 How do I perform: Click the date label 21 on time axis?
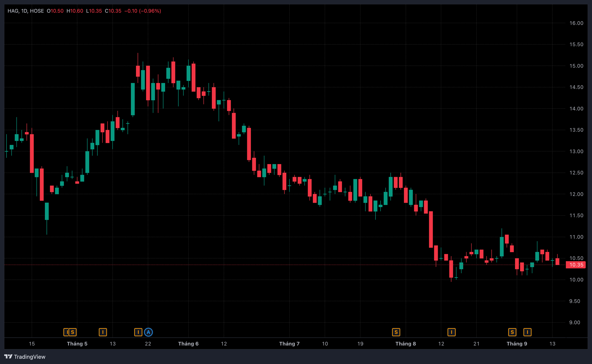tap(476, 343)
